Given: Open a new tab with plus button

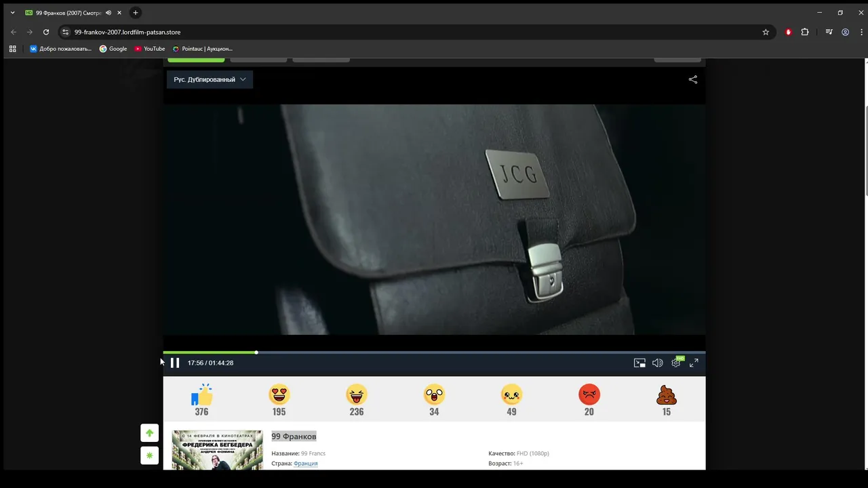Looking at the screenshot, I should pos(136,13).
